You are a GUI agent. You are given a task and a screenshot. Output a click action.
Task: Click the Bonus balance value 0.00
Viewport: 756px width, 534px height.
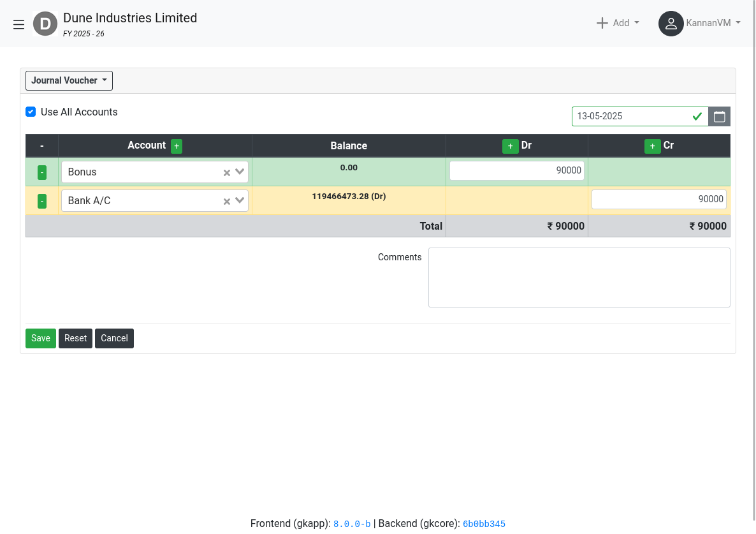tap(349, 167)
